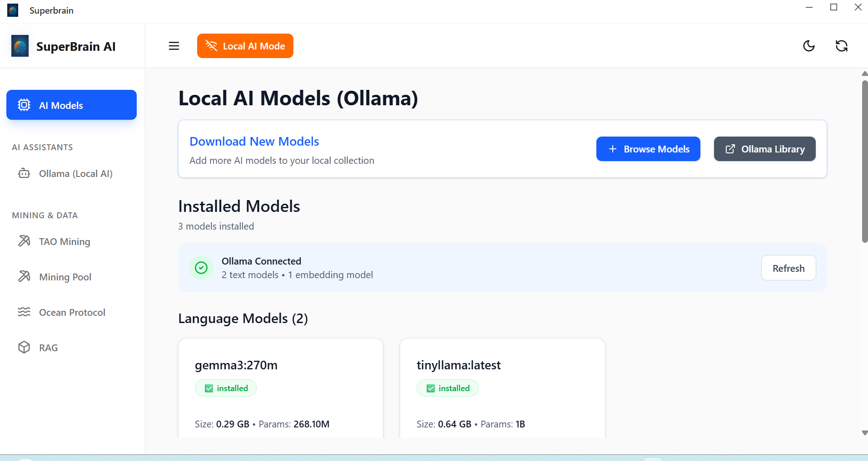This screenshot has height=461, width=868.
Task: Click the RAG cube icon
Action: 24,347
